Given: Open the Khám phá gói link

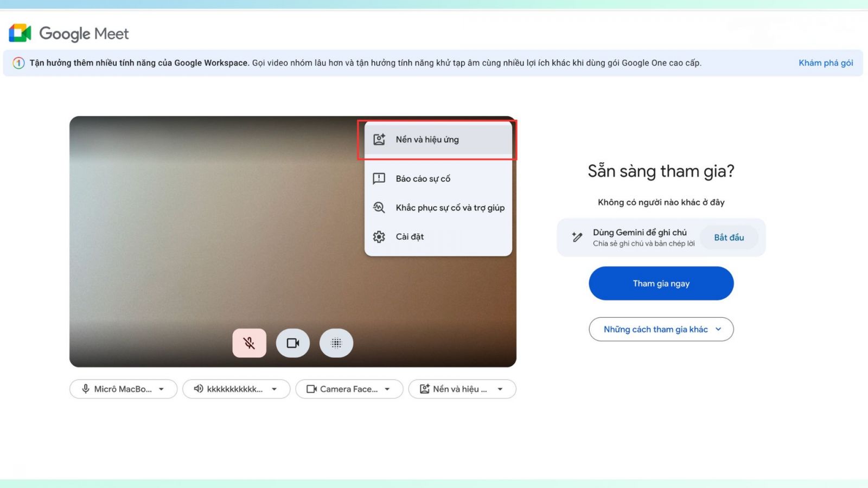Looking at the screenshot, I should tap(825, 63).
